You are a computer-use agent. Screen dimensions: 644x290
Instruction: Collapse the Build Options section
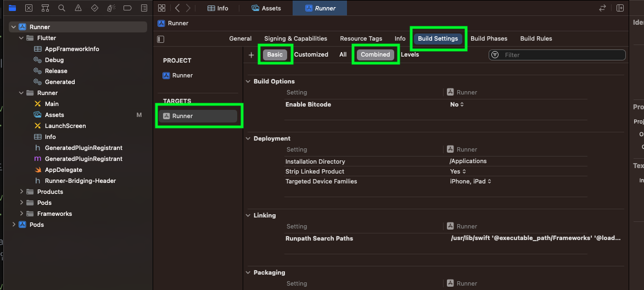click(x=248, y=81)
